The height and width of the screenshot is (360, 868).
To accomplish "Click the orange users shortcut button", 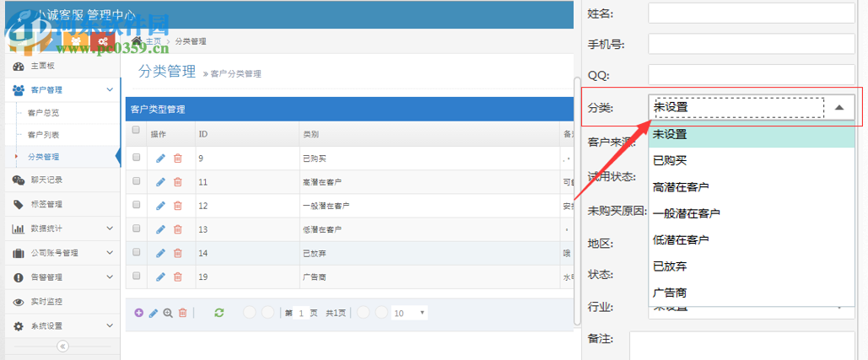I will 76,41.
